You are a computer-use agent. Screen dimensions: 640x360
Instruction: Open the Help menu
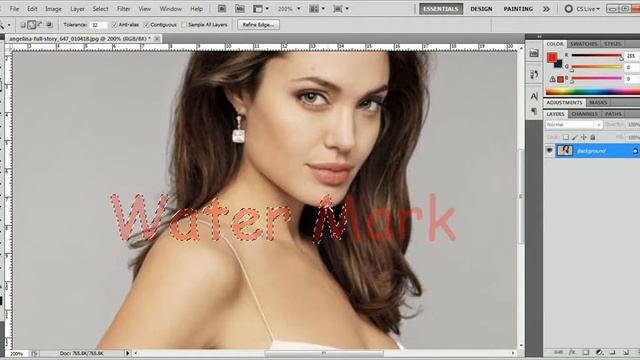196,9
